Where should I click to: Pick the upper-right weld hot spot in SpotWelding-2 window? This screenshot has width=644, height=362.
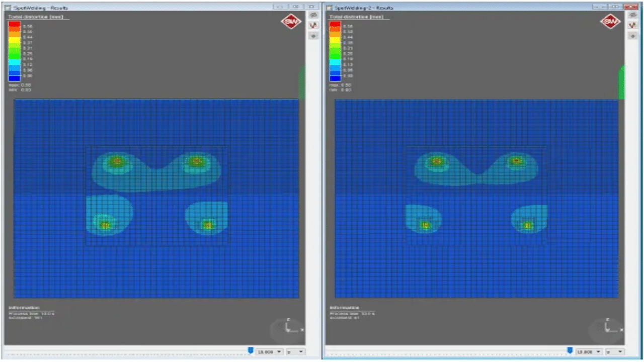pos(516,161)
